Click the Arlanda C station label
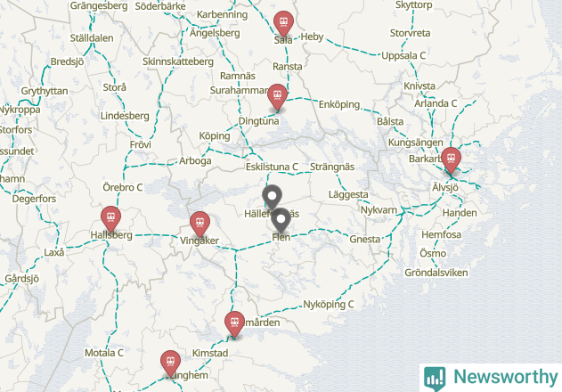562x392 pixels. [436, 103]
